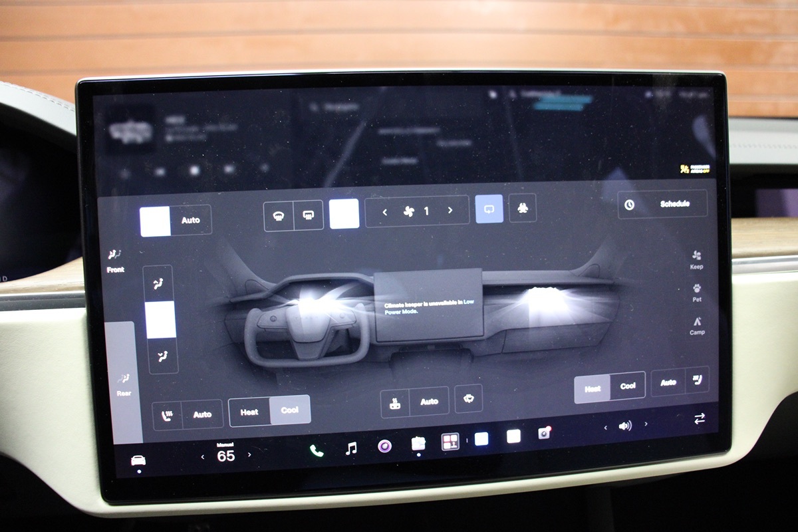This screenshot has height=532, width=798.
Task: Tap the fan icon in the speed control
Action: (x=408, y=211)
